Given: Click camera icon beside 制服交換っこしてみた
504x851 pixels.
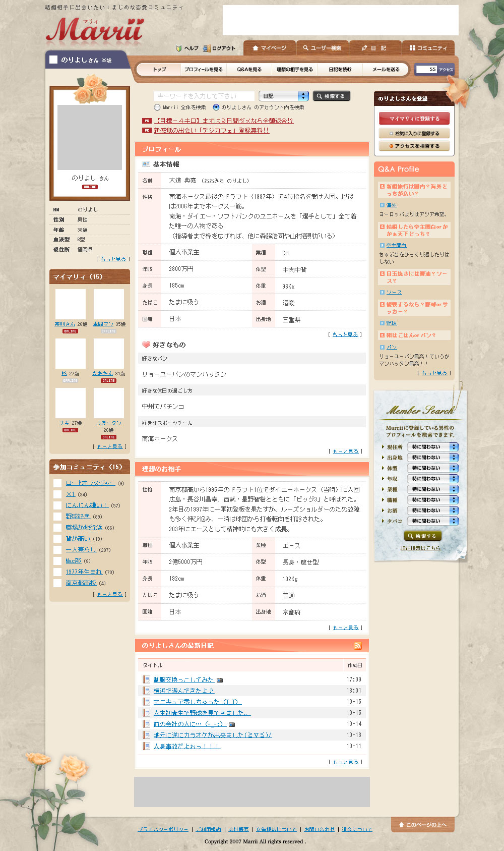Looking at the screenshot, I should (219, 680).
